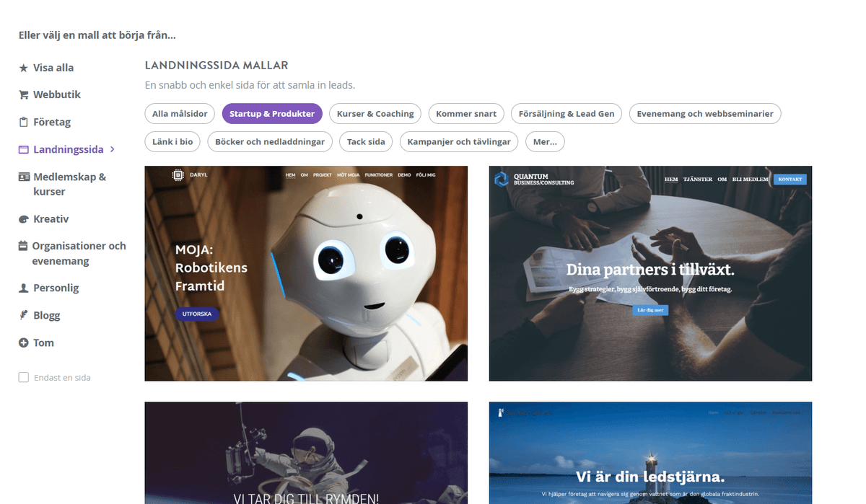Activate the Tack sida filter pill
The image size is (866, 504).
click(x=365, y=141)
